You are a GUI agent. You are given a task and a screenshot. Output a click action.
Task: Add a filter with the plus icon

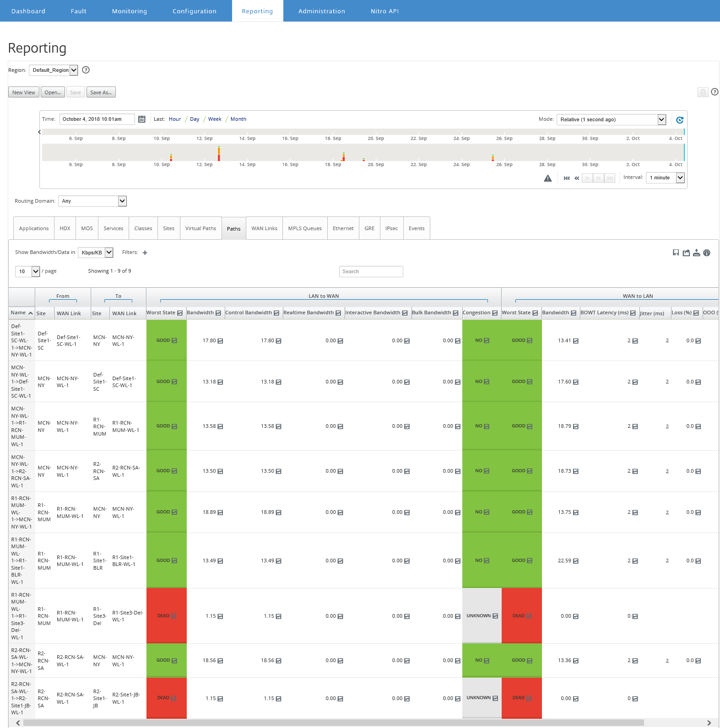coord(145,253)
